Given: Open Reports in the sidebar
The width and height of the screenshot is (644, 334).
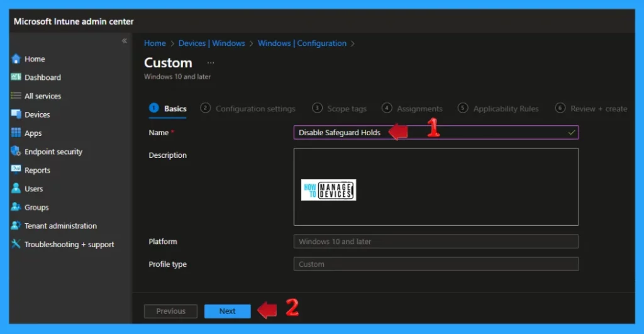Looking at the screenshot, I should [x=37, y=170].
